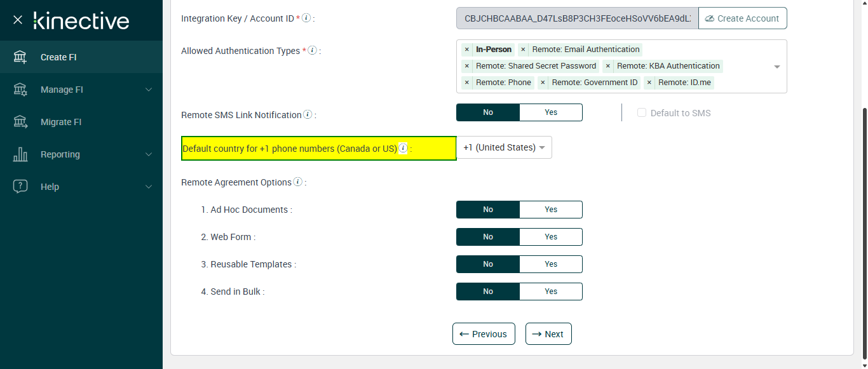
Task: Click the Integration Key input field
Action: click(x=577, y=18)
